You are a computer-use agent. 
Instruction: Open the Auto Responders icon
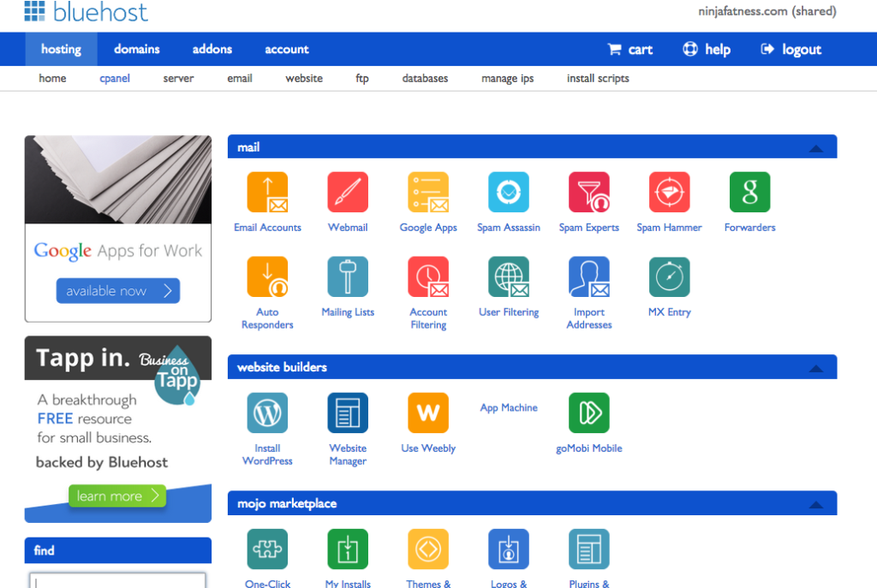(267, 276)
